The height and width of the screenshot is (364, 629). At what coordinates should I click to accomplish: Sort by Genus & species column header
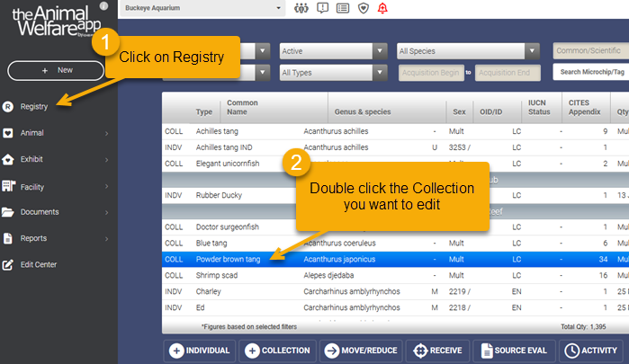pyautogui.click(x=363, y=111)
